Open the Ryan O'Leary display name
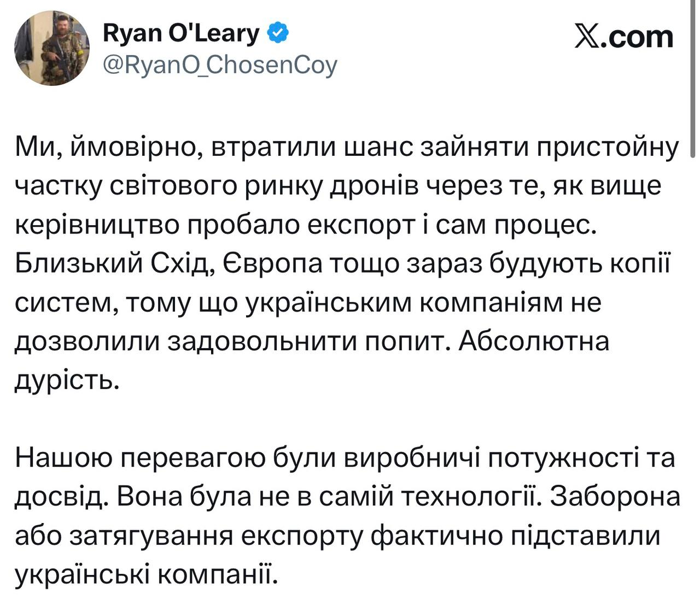This screenshot has height=611, width=700. [x=181, y=34]
